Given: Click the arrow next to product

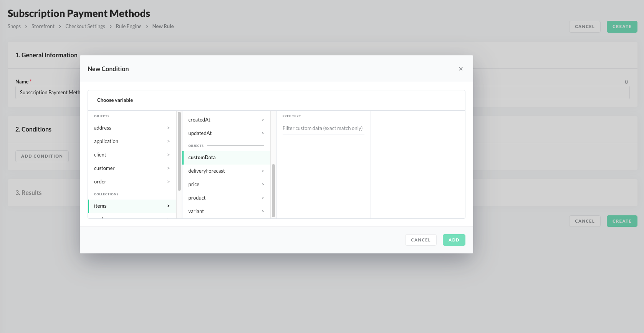Looking at the screenshot, I should tap(263, 198).
